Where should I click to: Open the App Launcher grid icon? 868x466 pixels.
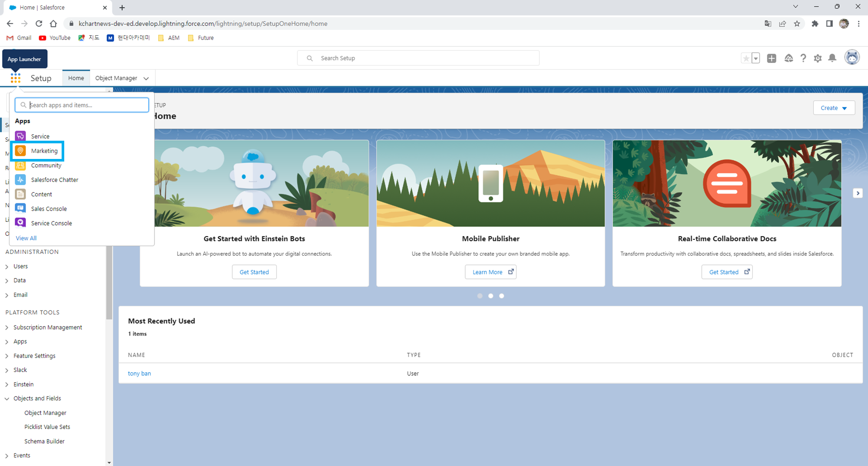point(16,78)
